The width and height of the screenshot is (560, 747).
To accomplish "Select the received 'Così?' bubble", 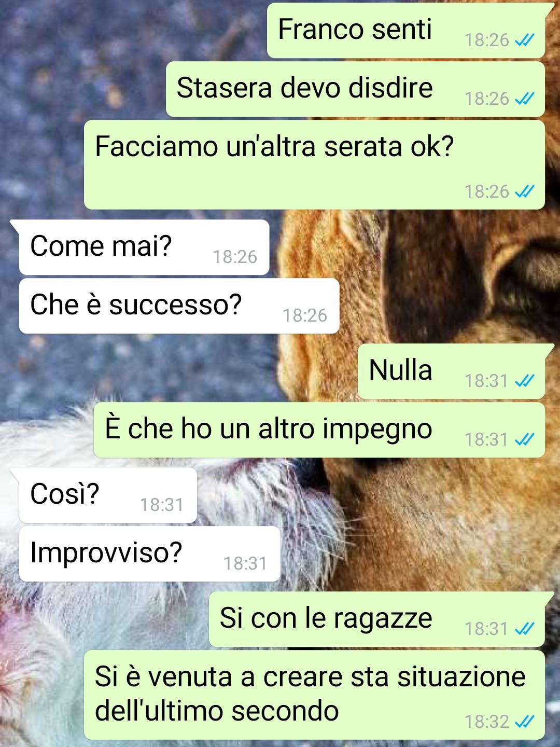I will 108,495.
